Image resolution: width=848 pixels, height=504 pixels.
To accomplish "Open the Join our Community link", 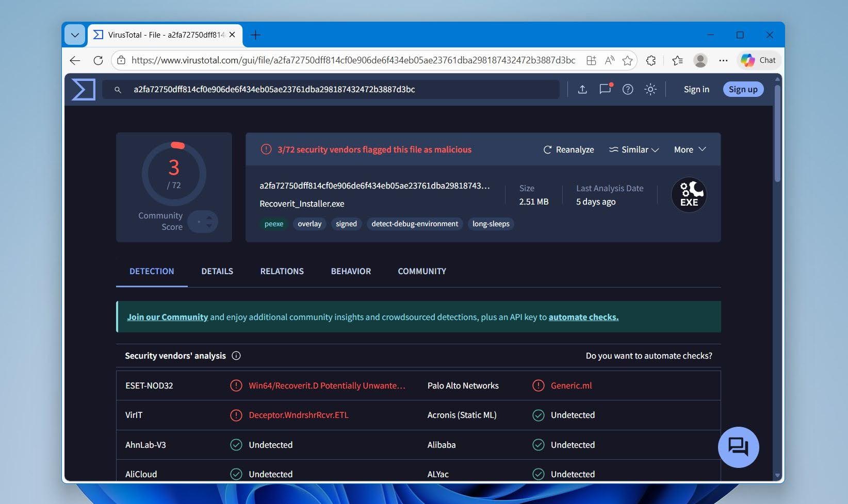I will click(167, 317).
